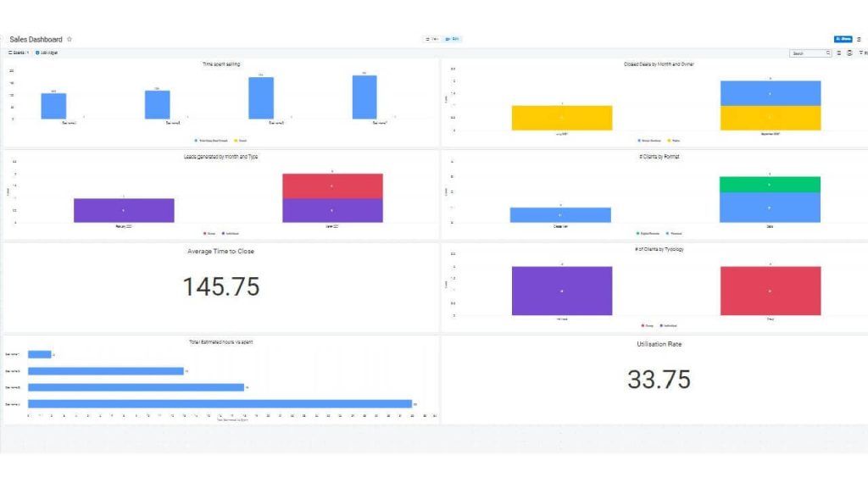Screen dimensions: 868x488
Task: Click the blue segment in Closed Deals chart
Action: coord(771,93)
